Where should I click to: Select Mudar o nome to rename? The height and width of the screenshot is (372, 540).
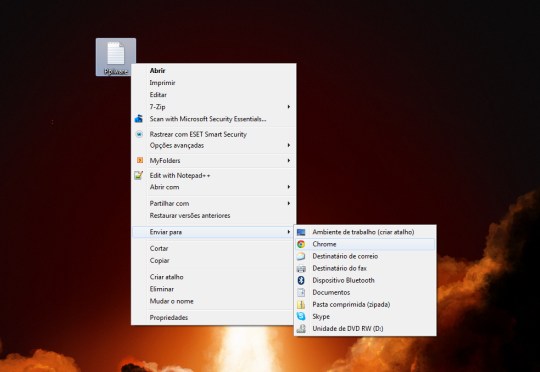(x=214, y=301)
